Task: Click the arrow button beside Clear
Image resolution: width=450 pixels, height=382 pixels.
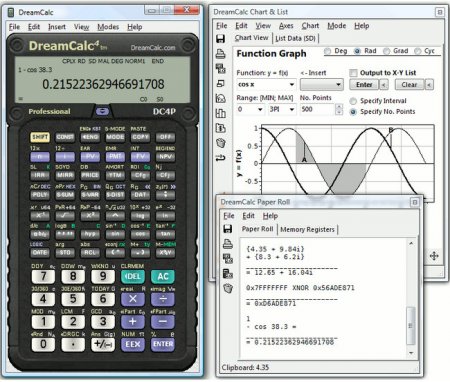Action: click(x=429, y=85)
